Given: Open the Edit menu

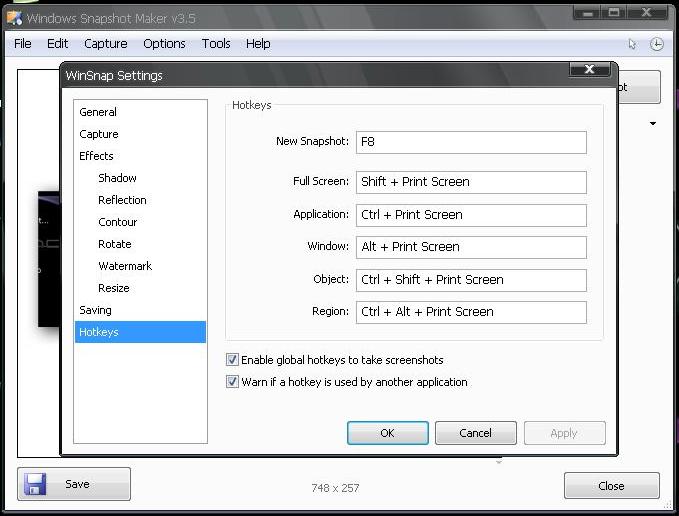Looking at the screenshot, I should [x=57, y=44].
